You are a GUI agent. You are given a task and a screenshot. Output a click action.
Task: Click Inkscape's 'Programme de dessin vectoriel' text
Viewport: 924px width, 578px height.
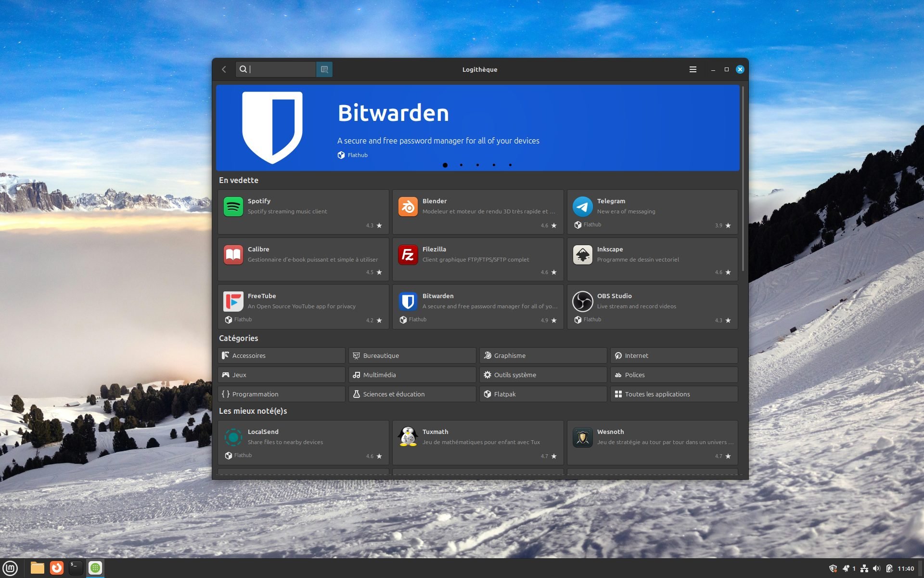click(638, 260)
